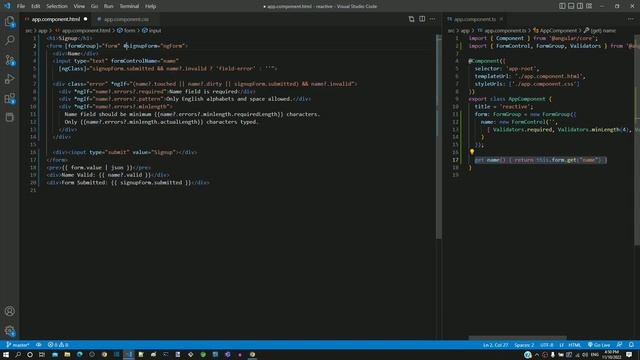Close the app.component.ts tab
The width and height of the screenshot is (640, 360).
pyautogui.click(x=501, y=19)
